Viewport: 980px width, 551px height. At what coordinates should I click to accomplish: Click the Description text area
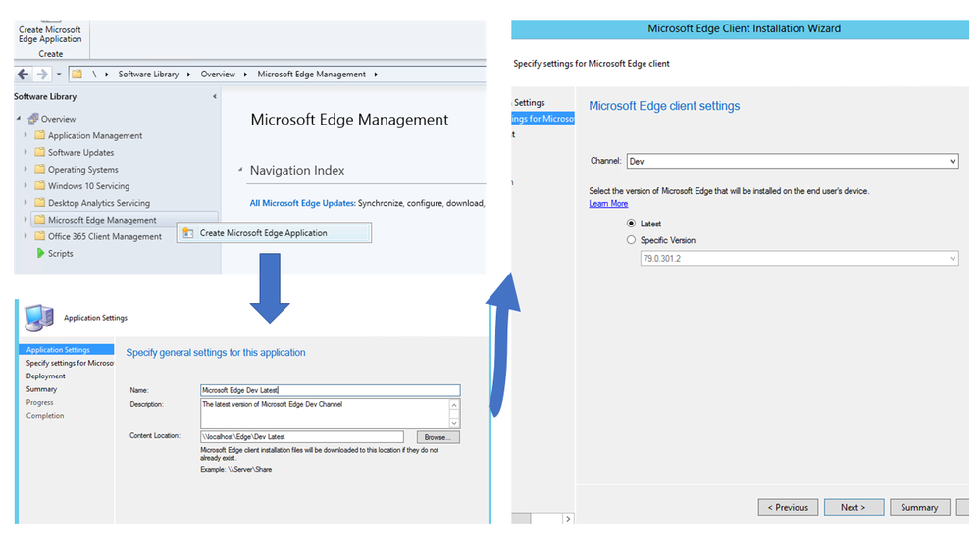pyautogui.click(x=325, y=414)
